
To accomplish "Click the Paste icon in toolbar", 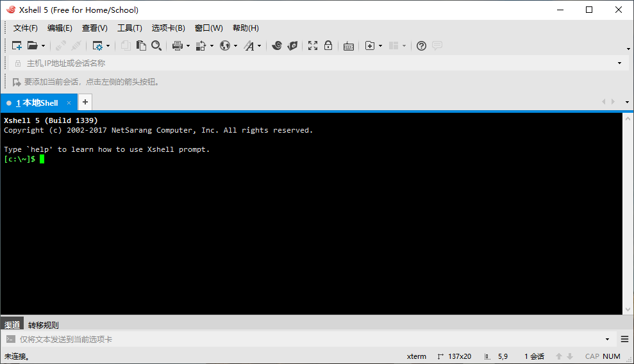I will click(141, 45).
